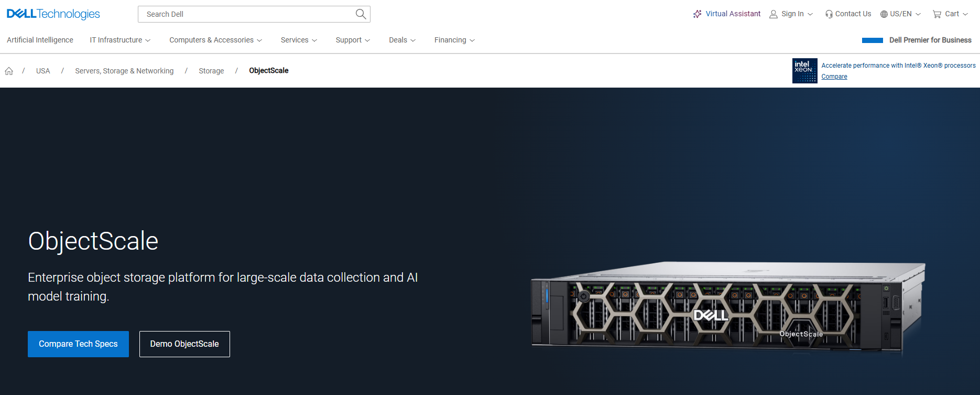Expand the IT Infrastructure menu
This screenshot has width=980, height=395.
pyautogui.click(x=120, y=40)
